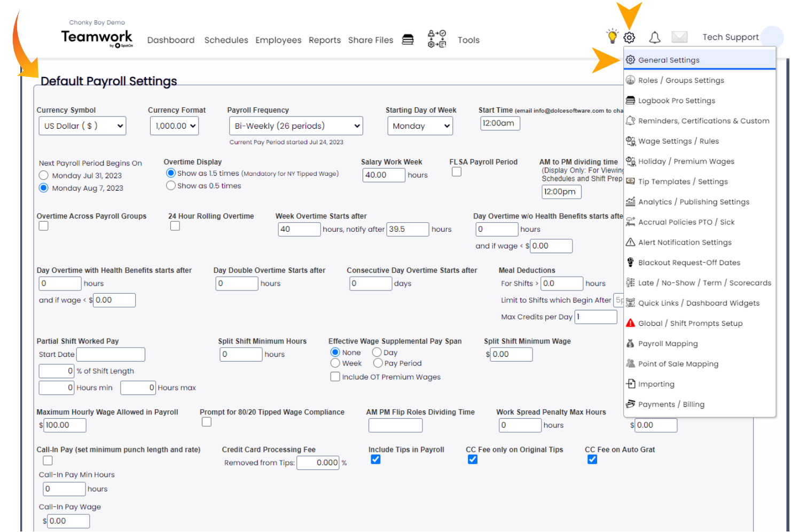Select the Day supplemental pay span
The width and height of the screenshot is (791, 532).
coord(377,353)
